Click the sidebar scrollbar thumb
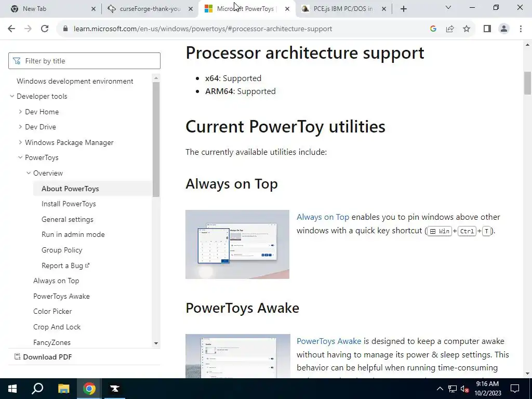The image size is (532, 399). (156, 139)
